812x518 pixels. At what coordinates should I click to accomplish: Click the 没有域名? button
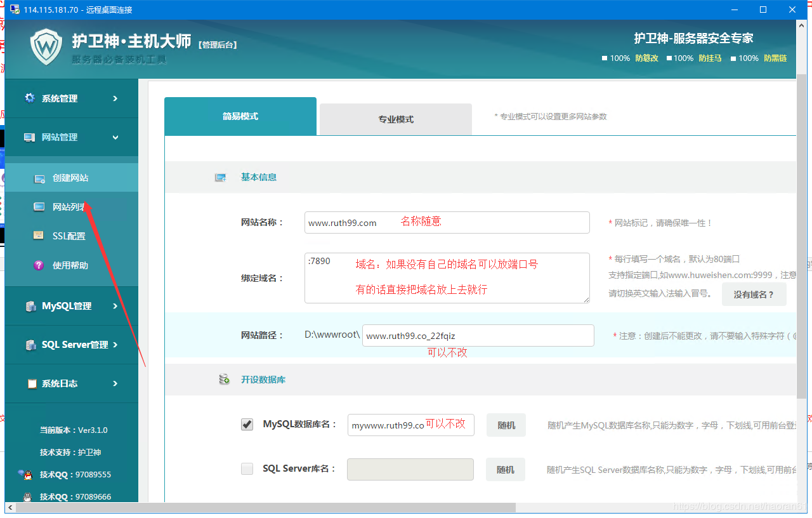[x=754, y=295]
